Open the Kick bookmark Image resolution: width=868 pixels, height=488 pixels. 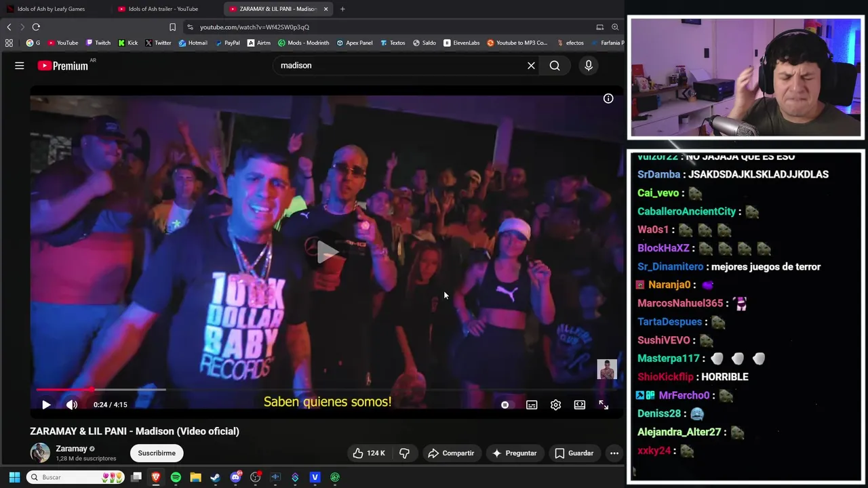click(x=127, y=43)
